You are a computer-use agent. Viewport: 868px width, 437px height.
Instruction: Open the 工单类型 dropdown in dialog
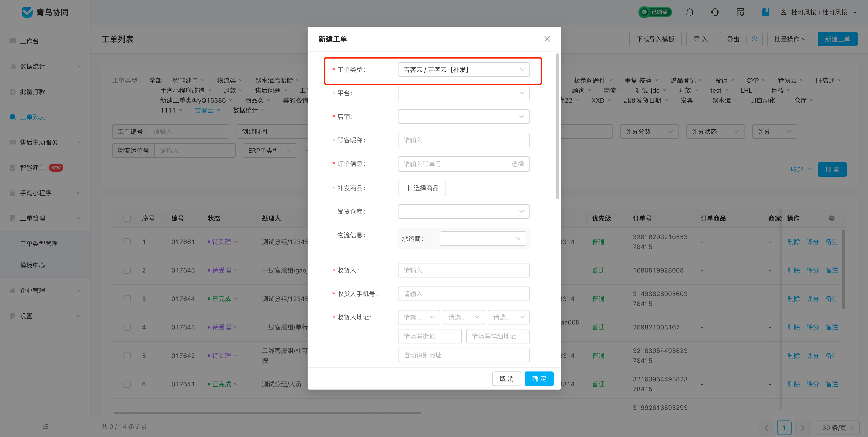464,70
